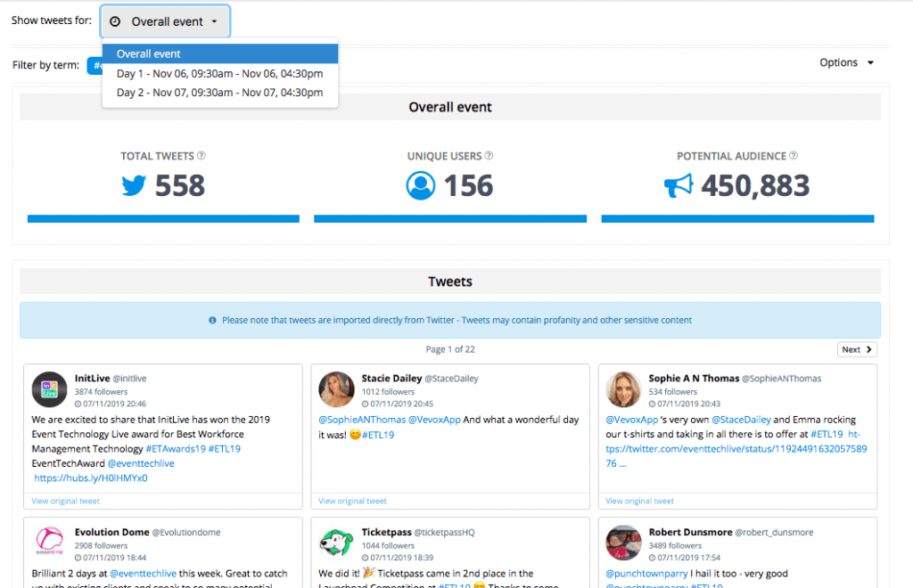The width and height of the screenshot is (913, 588).
Task: Click the Potential Audience blue progress bar
Action: point(737,218)
